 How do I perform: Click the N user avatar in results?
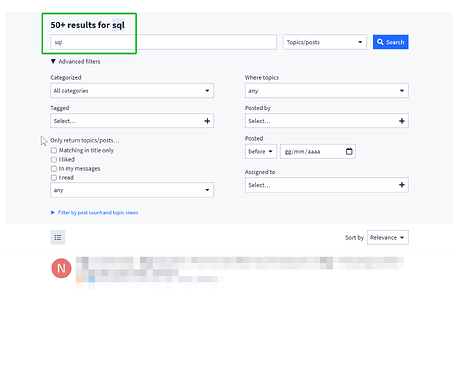click(61, 268)
